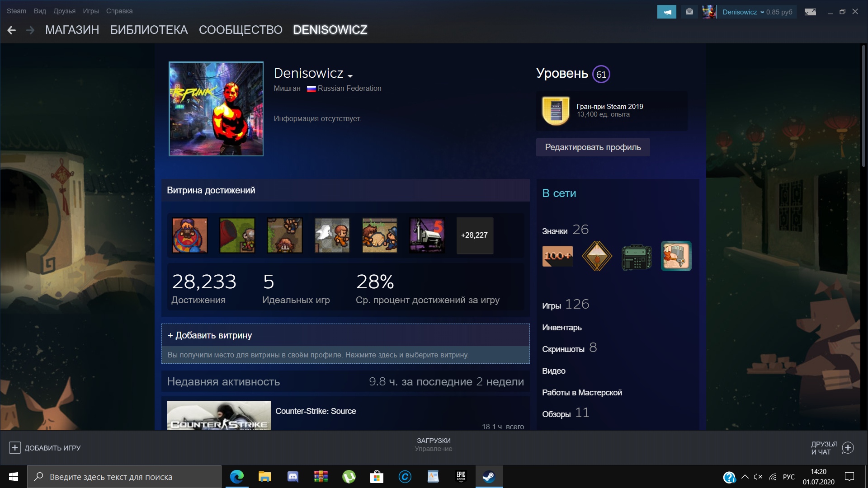
Task: Open Инвентарь inventory link
Action: tap(562, 328)
